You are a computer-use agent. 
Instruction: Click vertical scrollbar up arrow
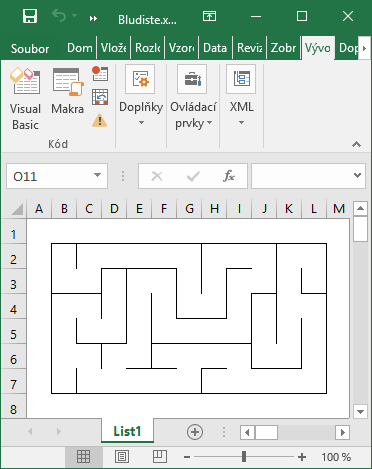tap(360, 209)
